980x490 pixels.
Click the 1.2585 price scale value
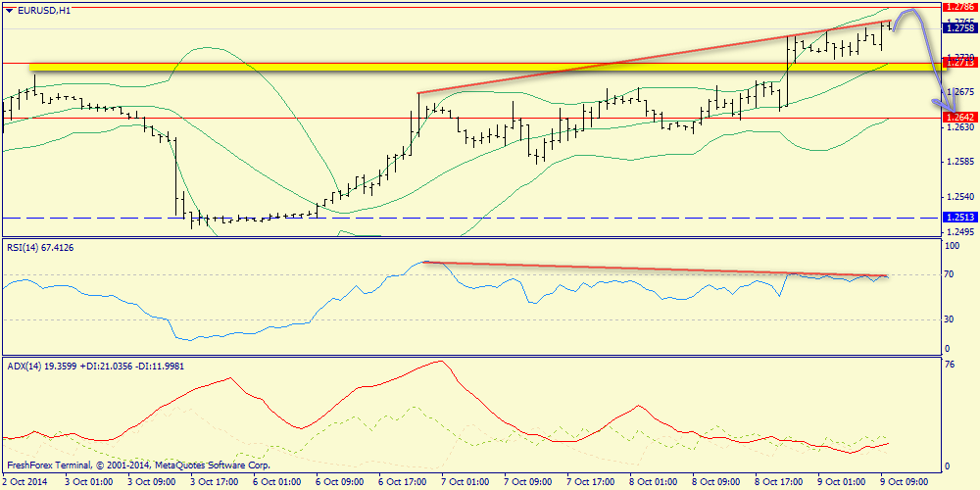pos(959,162)
